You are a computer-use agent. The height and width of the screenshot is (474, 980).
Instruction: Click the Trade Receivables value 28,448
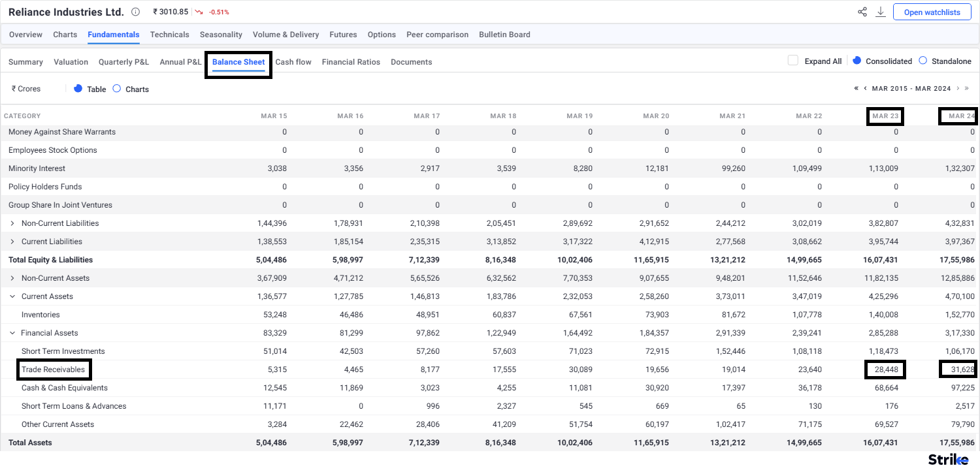point(885,370)
